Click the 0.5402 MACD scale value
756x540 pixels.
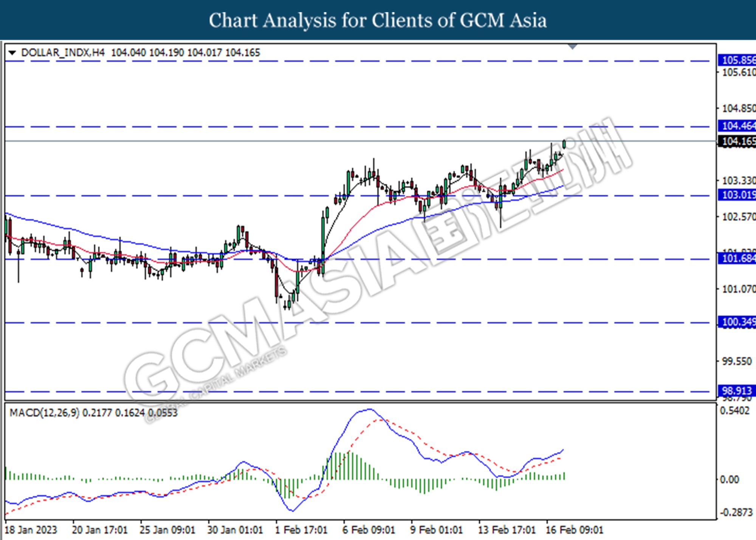[x=734, y=411]
